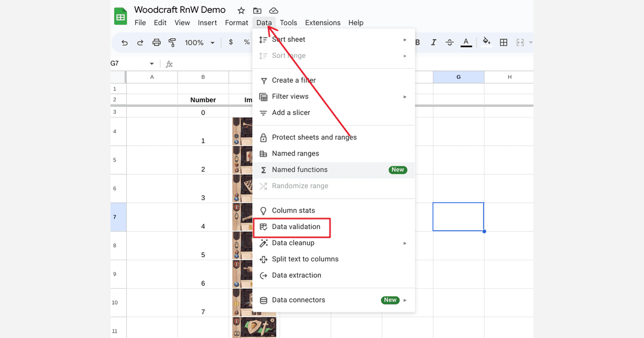
Task: Click the move to folder icon
Action: pos(258,11)
